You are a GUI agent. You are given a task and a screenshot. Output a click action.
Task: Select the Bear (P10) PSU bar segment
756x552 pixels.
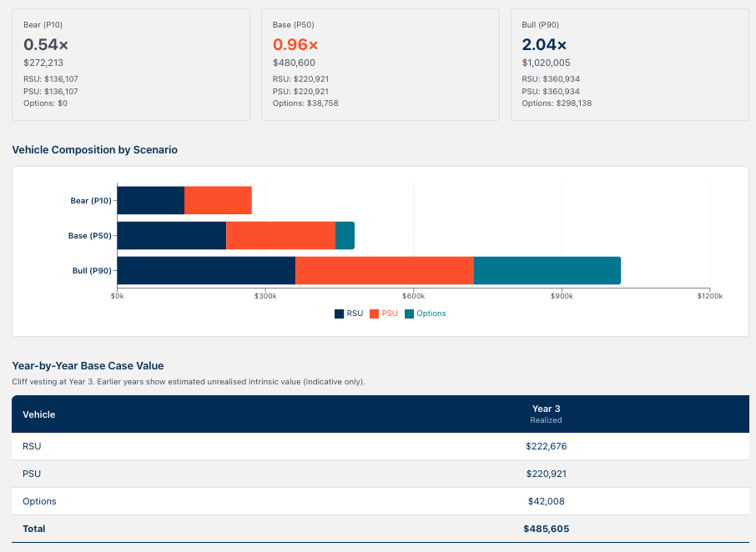click(x=218, y=200)
